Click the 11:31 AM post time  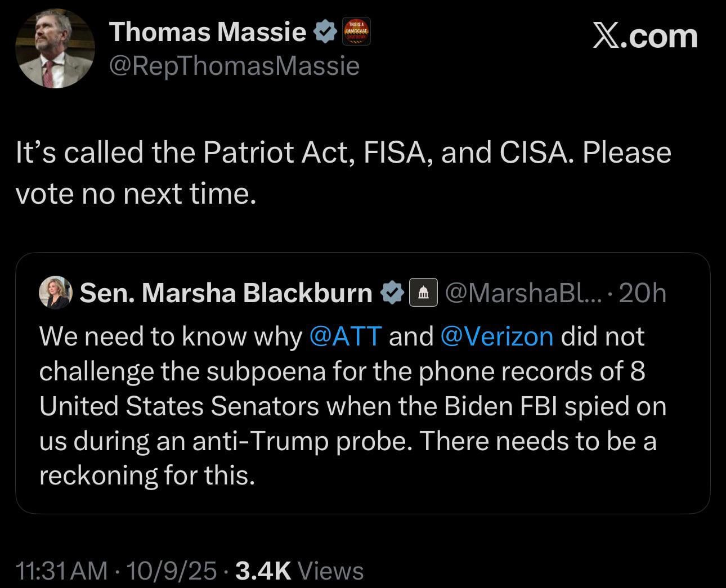[62, 571]
